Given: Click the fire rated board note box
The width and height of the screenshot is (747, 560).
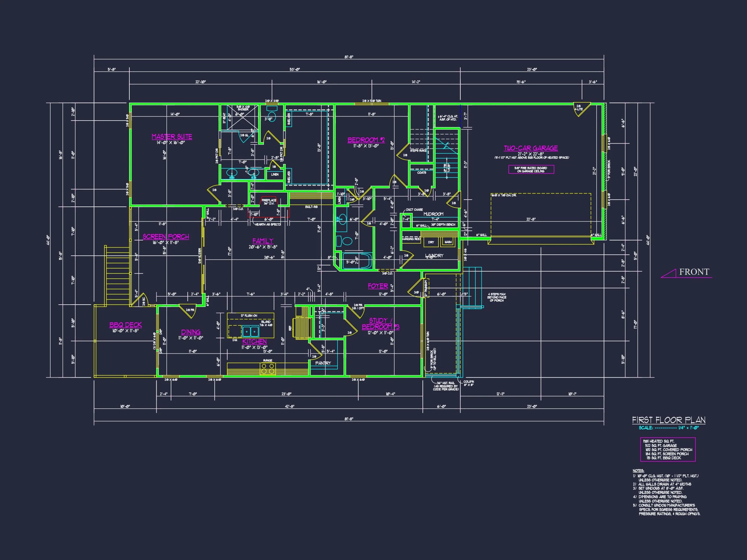Looking at the screenshot, I should point(531,169).
